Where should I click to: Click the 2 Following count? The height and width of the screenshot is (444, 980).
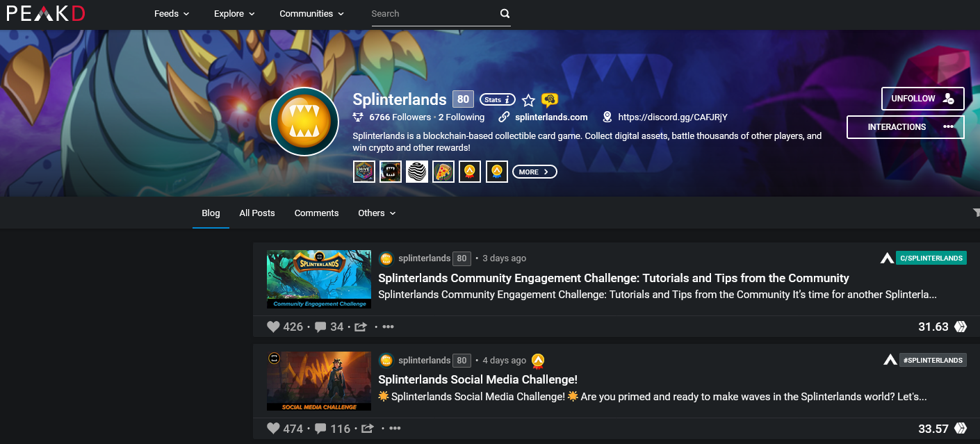pos(462,117)
